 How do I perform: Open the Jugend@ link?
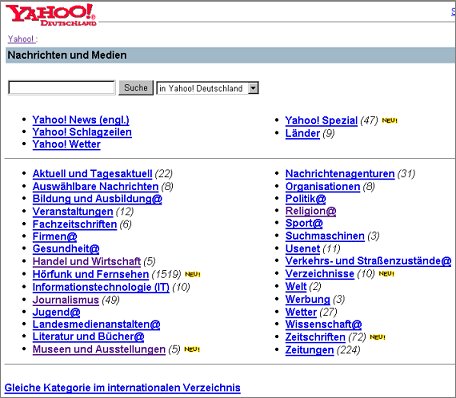(x=56, y=312)
